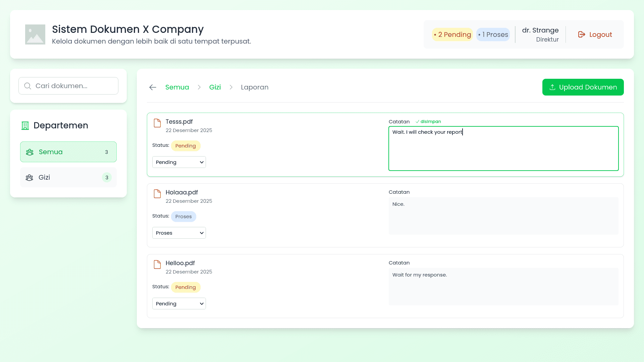
Task: Click the image placeholder logo icon
Action: click(35, 34)
